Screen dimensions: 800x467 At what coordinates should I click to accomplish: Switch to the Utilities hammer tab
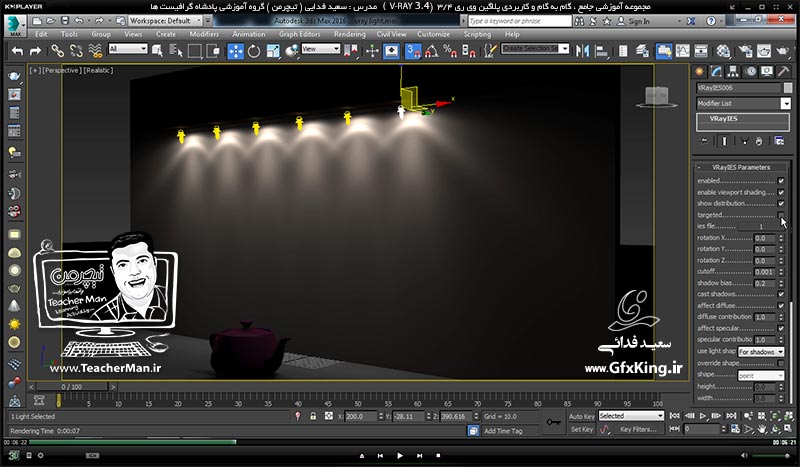pyautogui.click(x=783, y=72)
